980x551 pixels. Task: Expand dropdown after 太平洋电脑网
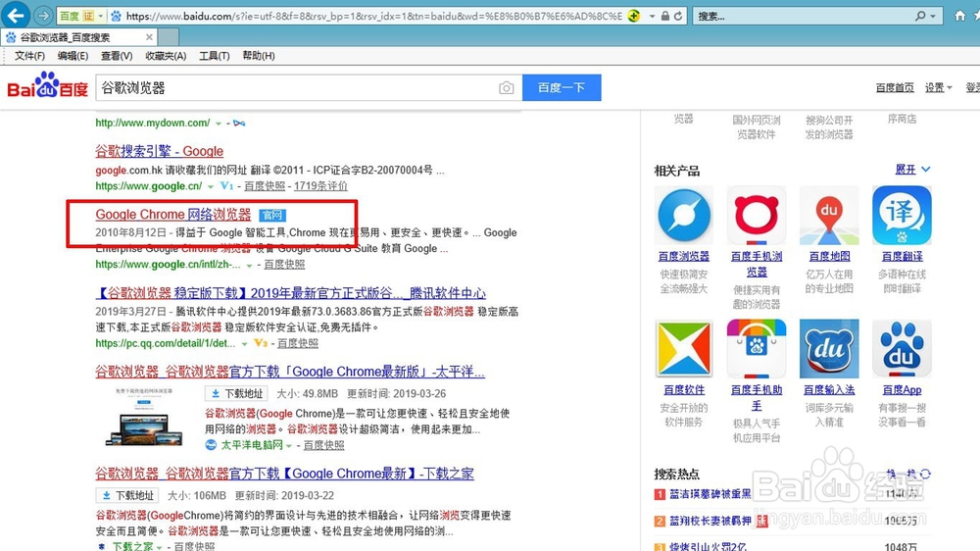pos(289,445)
